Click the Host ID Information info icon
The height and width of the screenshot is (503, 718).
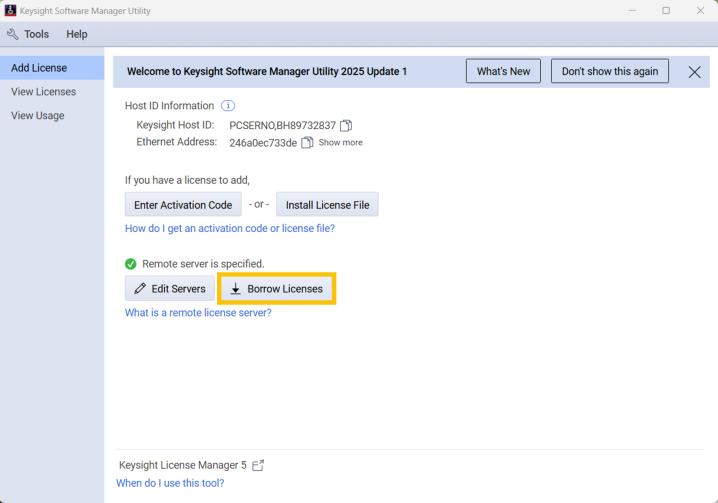[x=228, y=106]
